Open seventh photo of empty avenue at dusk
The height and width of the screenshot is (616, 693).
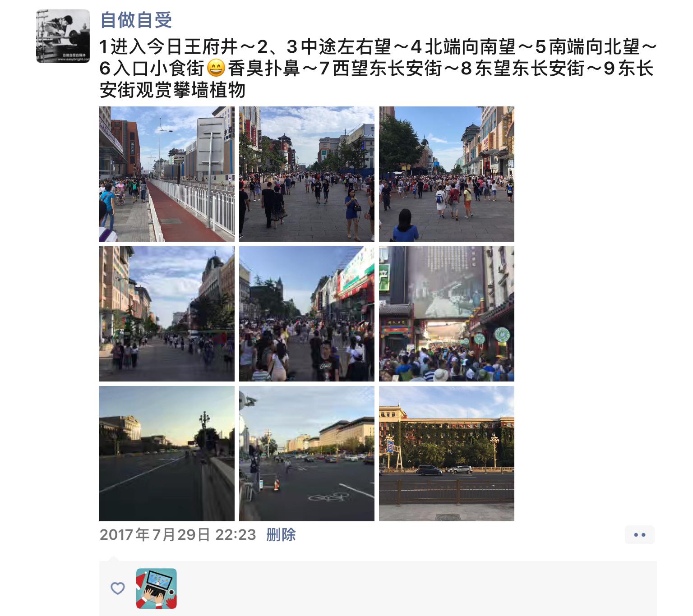pos(167,454)
